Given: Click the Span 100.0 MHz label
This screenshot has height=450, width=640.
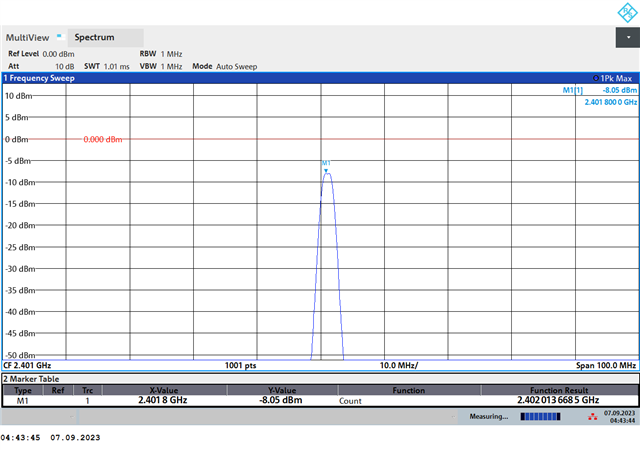Looking at the screenshot, I should point(606,365).
